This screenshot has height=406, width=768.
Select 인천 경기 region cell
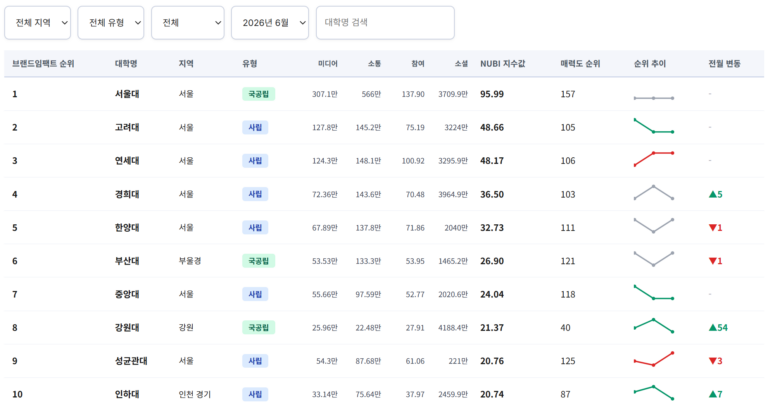coord(195,394)
